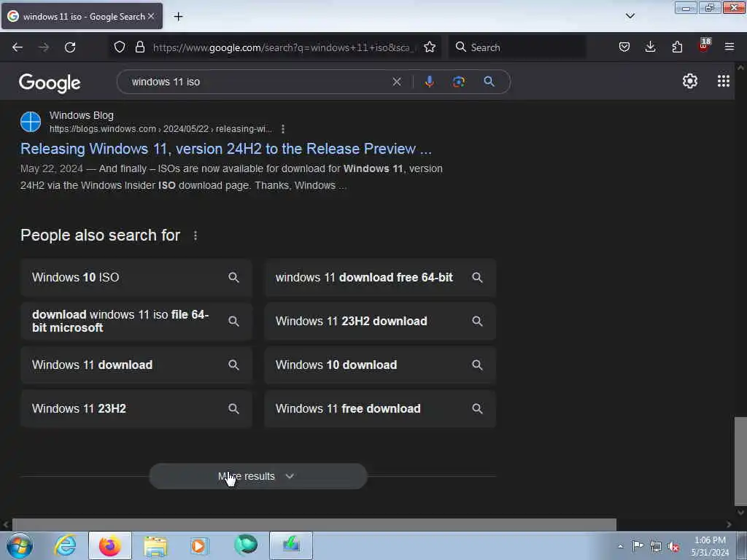This screenshot has width=747, height=560.
Task: Click the forward navigation arrow
Action: coord(44,47)
